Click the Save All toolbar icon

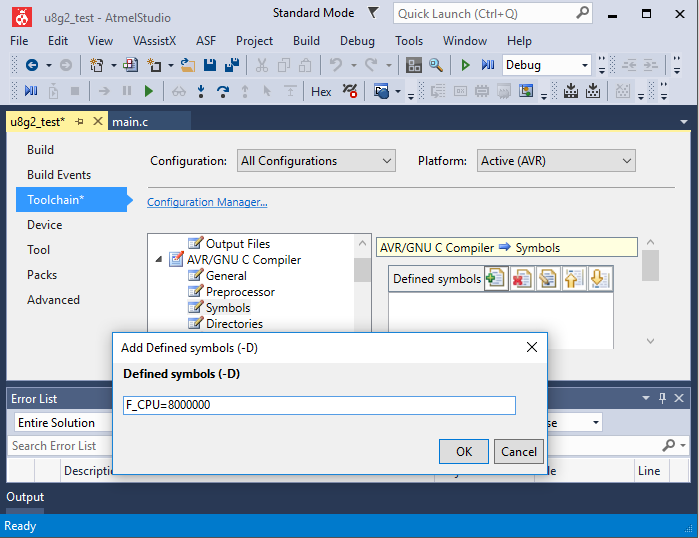click(232, 65)
